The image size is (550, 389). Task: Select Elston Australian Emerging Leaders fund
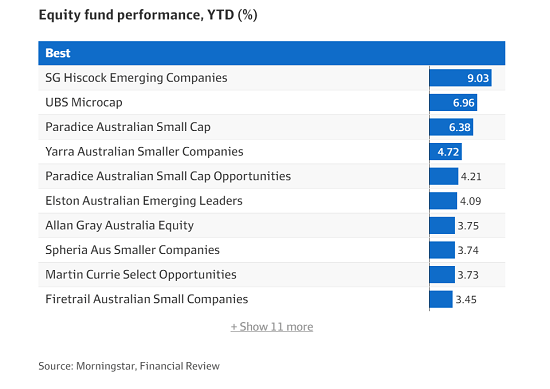point(144,201)
